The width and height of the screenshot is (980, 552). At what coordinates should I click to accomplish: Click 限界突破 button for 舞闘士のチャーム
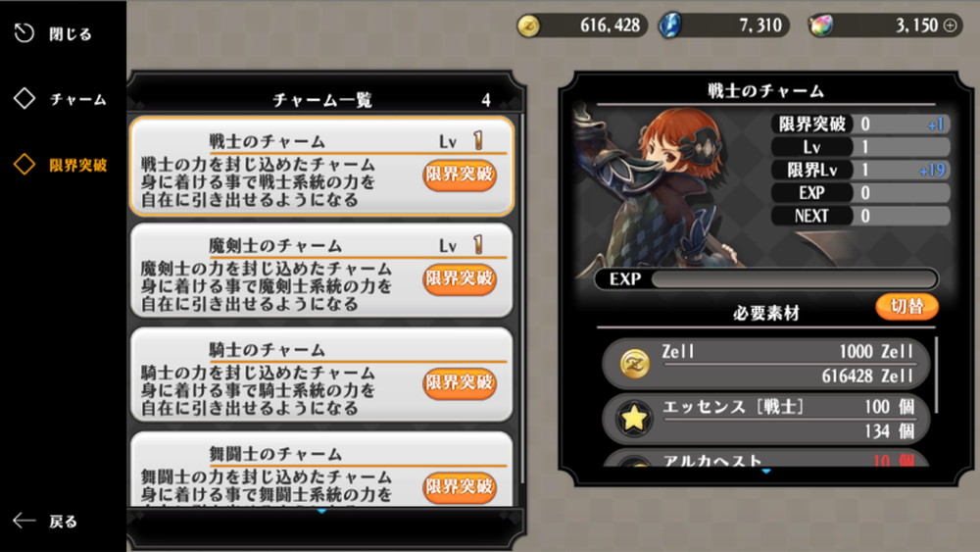click(x=460, y=486)
